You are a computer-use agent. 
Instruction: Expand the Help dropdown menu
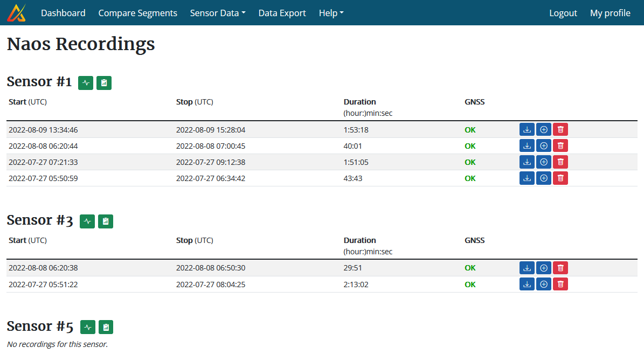pyautogui.click(x=331, y=12)
